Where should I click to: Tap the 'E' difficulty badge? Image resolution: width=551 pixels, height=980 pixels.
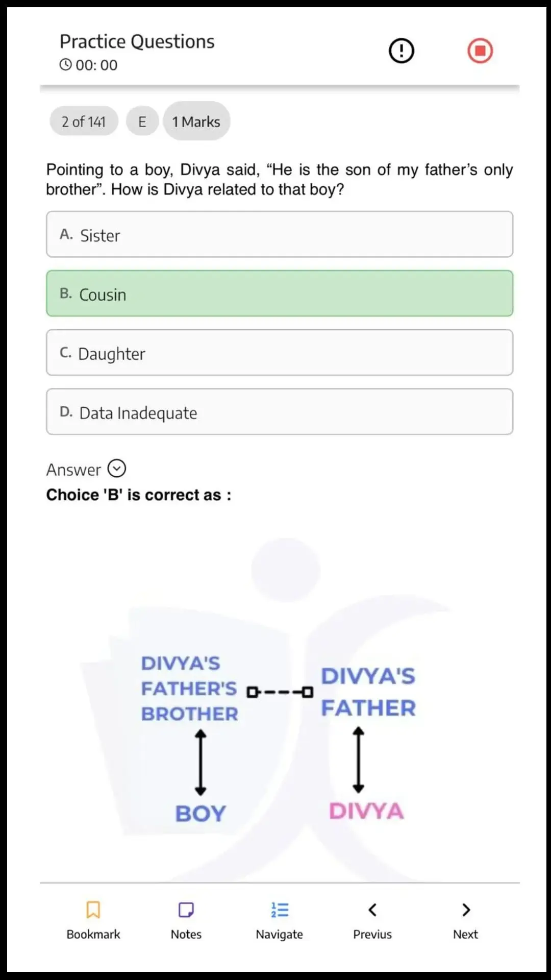[x=142, y=121]
